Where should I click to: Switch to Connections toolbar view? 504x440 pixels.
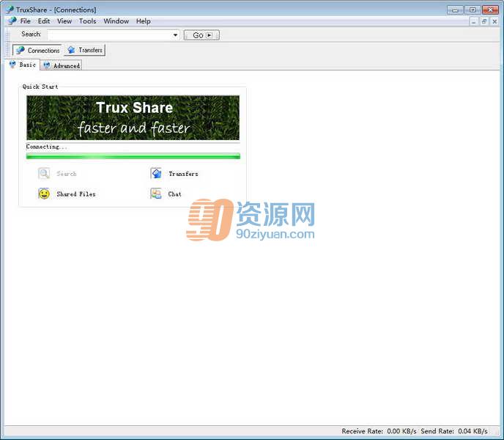click(37, 50)
